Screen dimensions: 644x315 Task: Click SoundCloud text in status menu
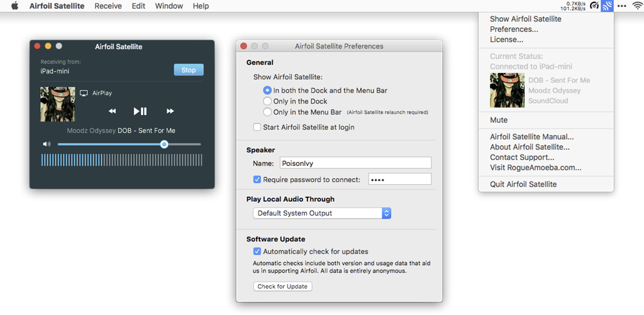(x=548, y=101)
